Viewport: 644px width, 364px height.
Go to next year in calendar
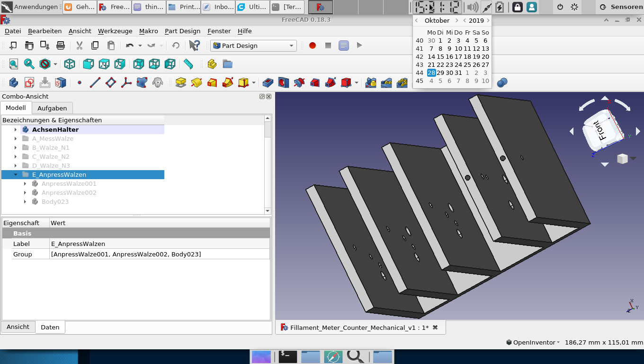(x=488, y=20)
